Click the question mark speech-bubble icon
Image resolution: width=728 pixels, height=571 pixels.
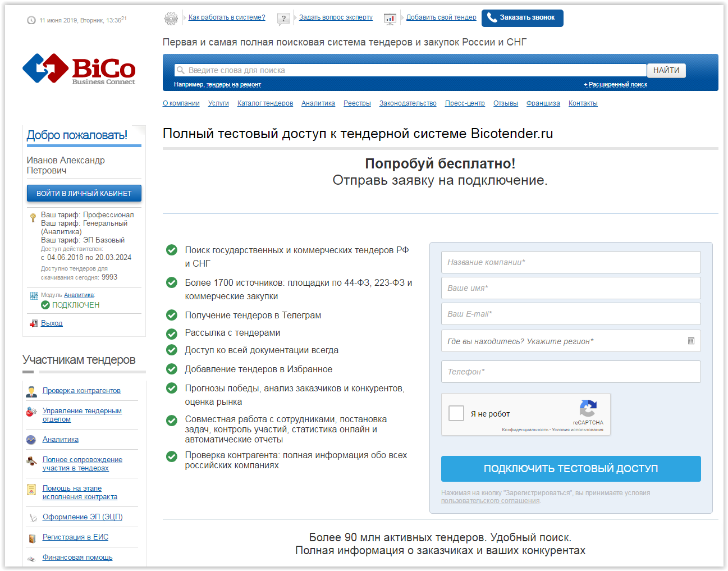(283, 19)
